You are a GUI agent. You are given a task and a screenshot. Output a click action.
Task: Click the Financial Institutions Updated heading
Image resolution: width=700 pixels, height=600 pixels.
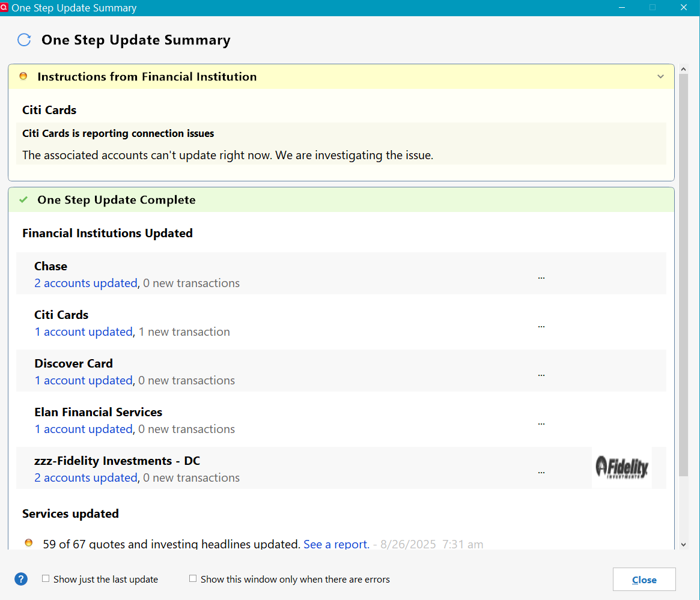click(108, 233)
